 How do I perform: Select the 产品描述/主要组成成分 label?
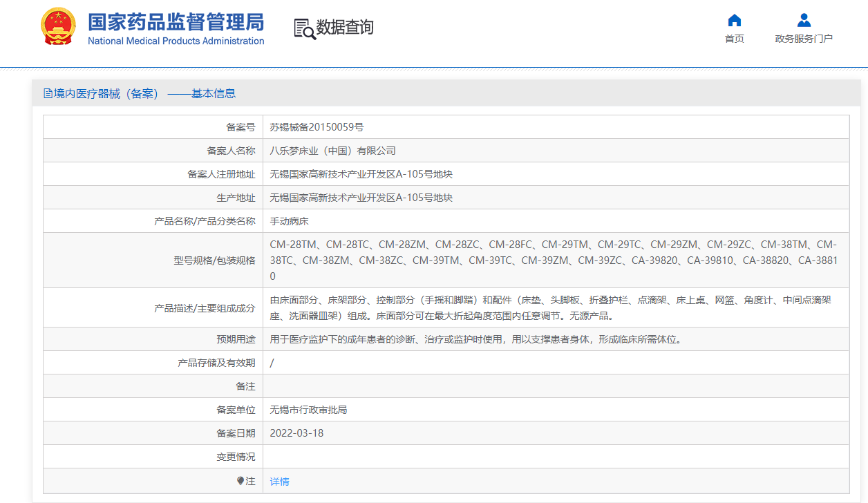pos(205,308)
